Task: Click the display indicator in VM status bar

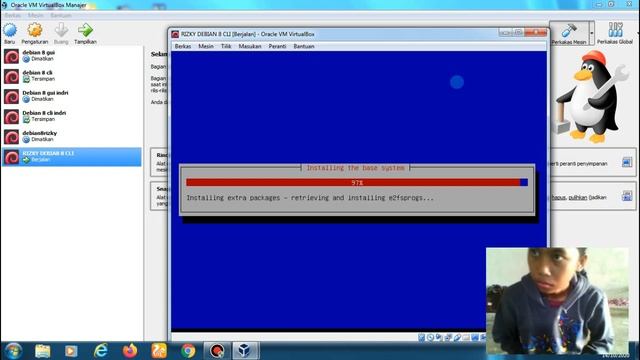Action: point(475,337)
